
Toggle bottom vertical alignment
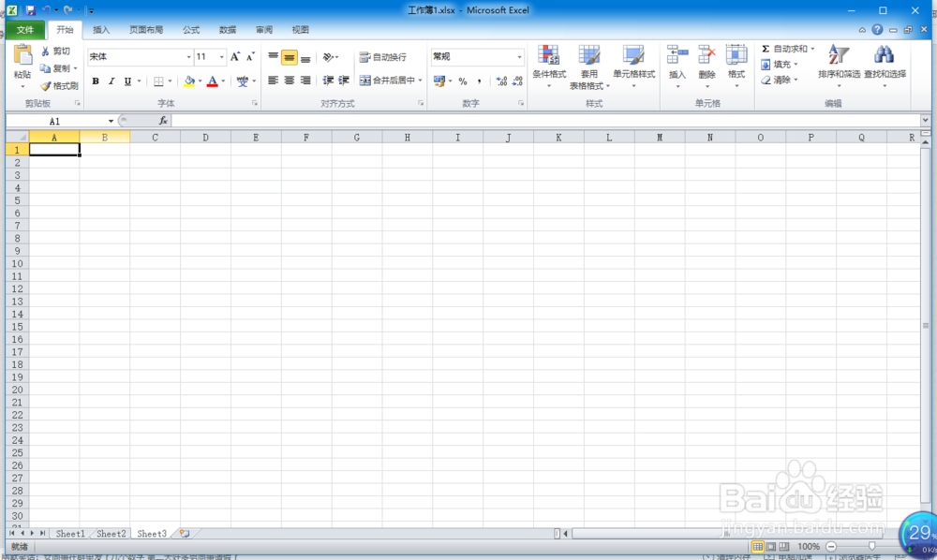pyautogui.click(x=305, y=57)
